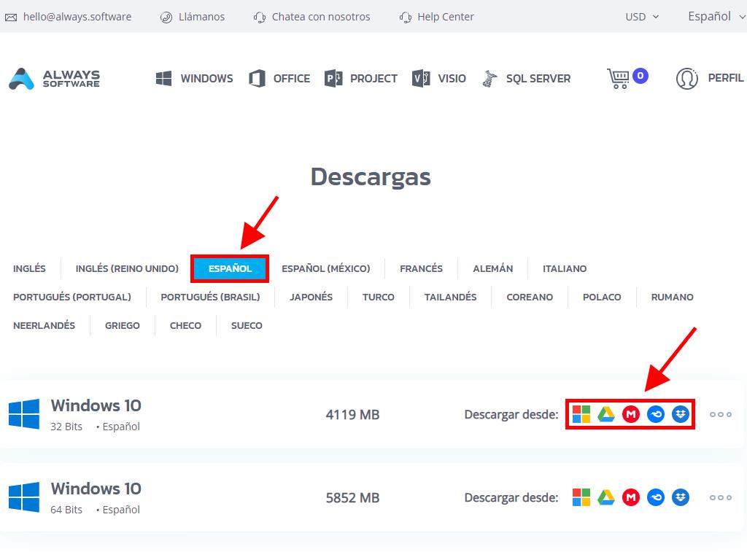Viewport: 747px width, 560px height.
Task: Open the Perfil user icon
Action: (x=686, y=78)
